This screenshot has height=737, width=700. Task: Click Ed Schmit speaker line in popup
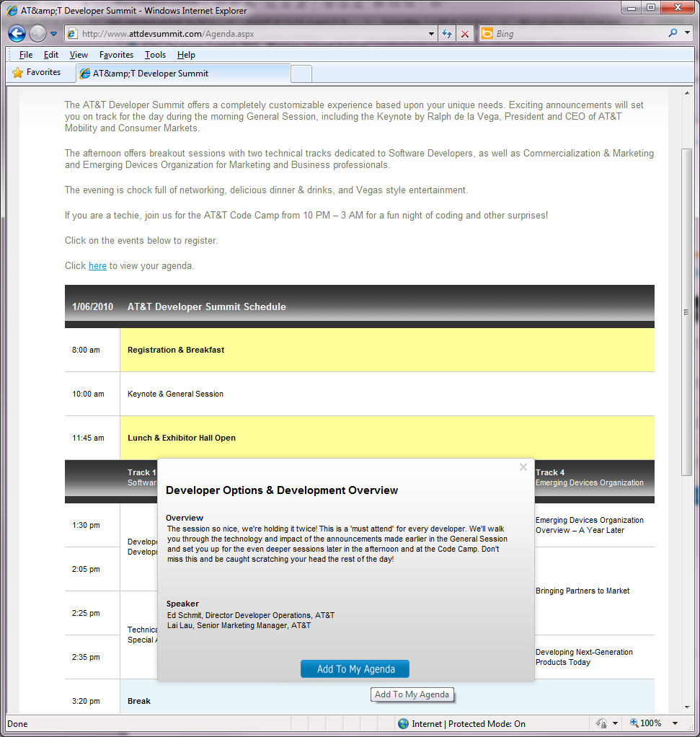coord(251,615)
